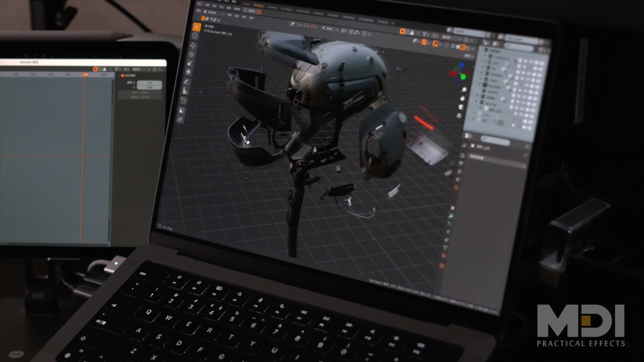Viewport: 644px width, 362px height.
Task: Click the green Y axis gizmo ball
Action: coord(463,77)
